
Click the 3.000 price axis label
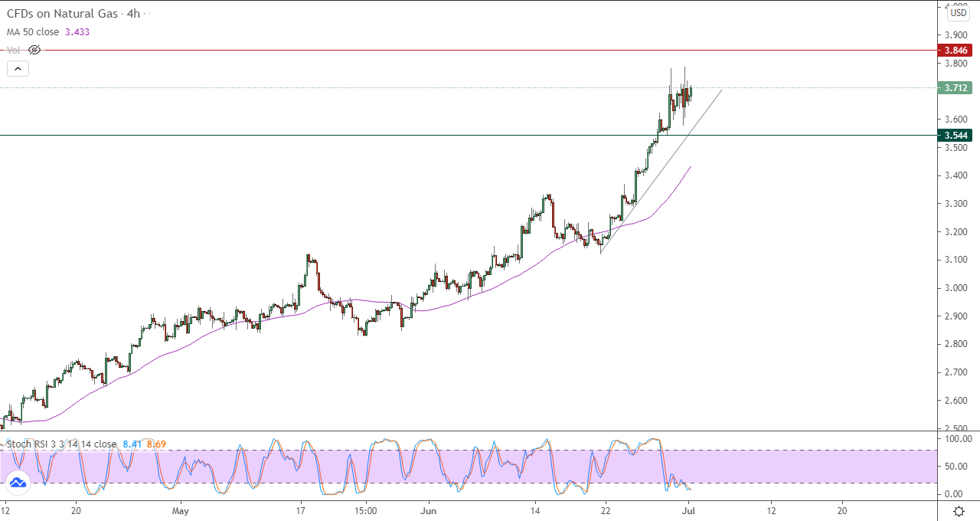(955, 288)
